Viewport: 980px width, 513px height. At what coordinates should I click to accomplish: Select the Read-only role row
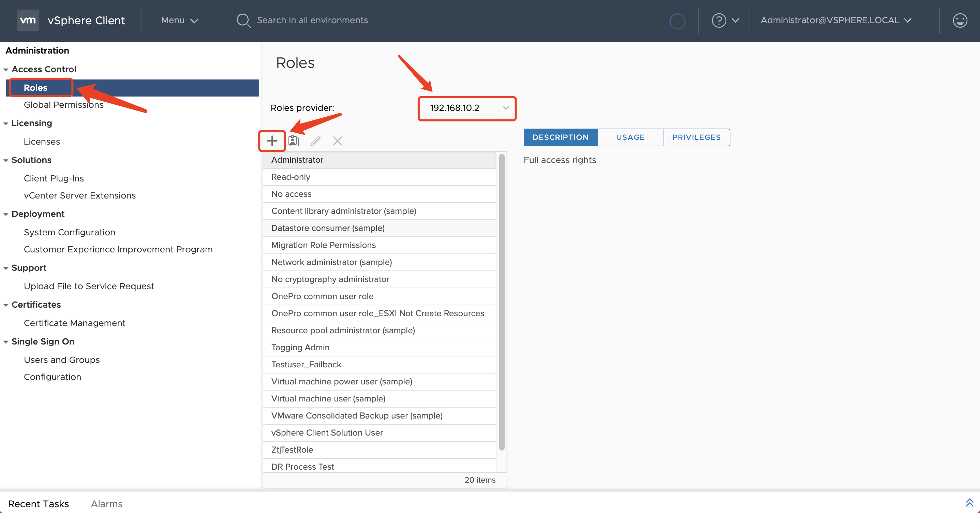[x=379, y=177]
